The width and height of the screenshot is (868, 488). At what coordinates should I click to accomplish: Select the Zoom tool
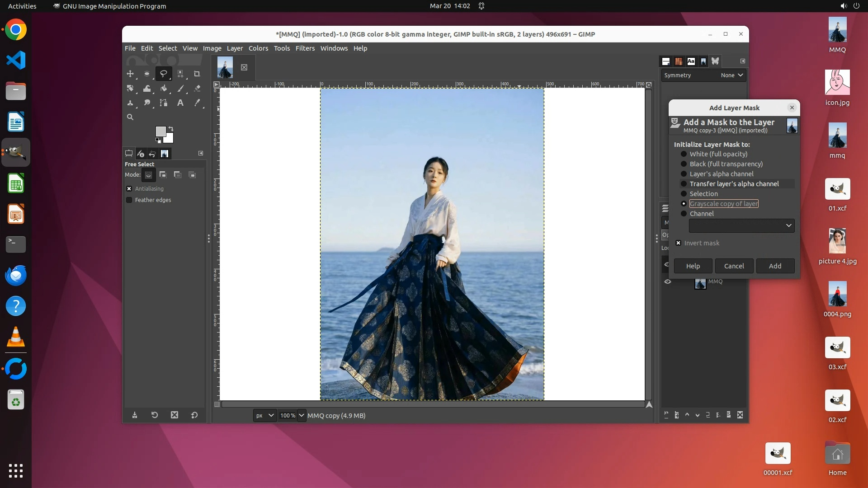(x=130, y=117)
